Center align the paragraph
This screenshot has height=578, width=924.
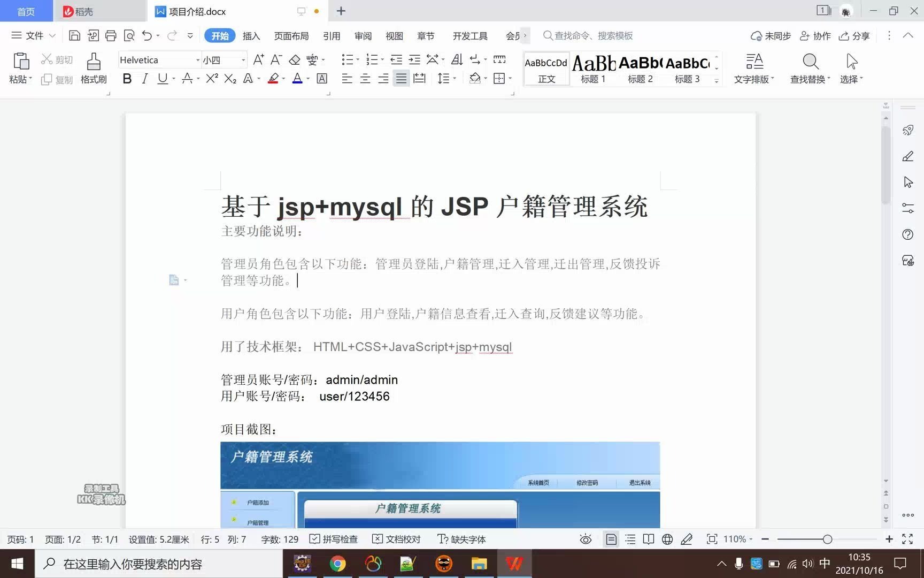(x=365, y=79)
